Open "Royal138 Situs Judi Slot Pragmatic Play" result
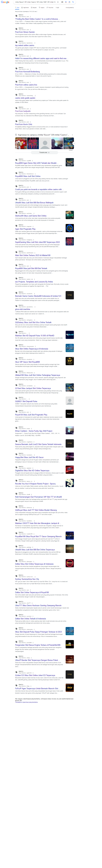The width and height of the screenshot is (102, 868). [31, 415]
